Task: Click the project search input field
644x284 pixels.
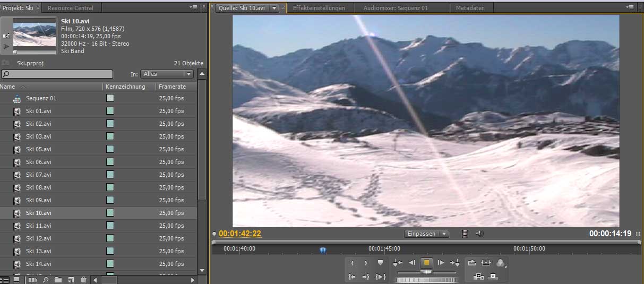Action: coord(57,74)
